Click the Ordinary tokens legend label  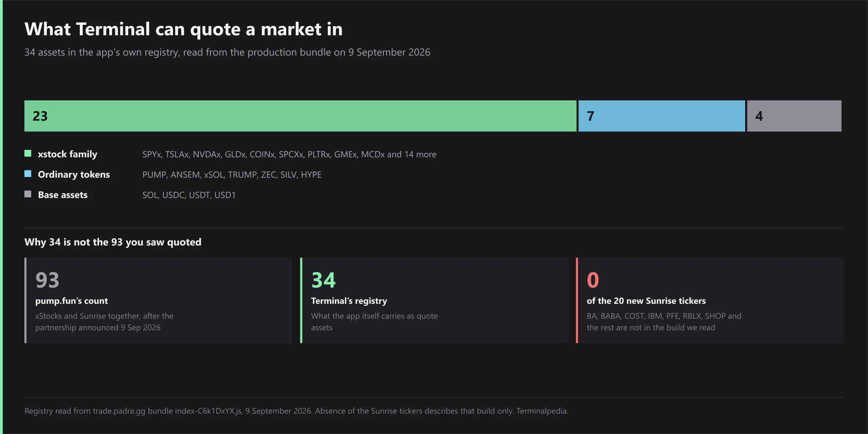[x=74, y=175]
